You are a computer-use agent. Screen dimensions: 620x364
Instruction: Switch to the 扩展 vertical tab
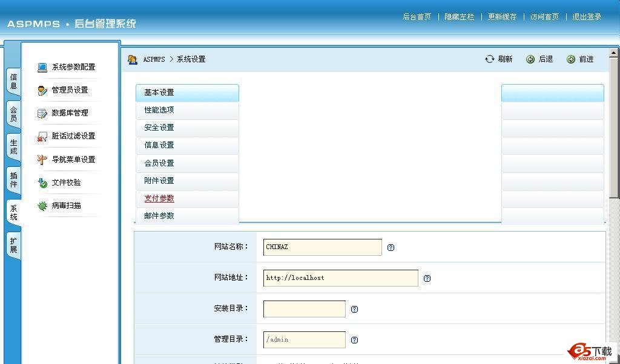pos(13,245)
